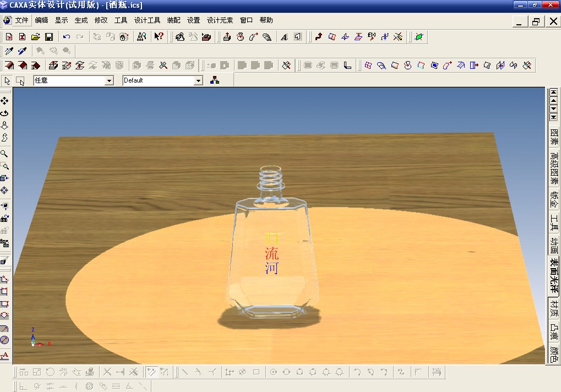Open the 显示 menu
The height and width of the screenshot is (392, 561).
62,20
